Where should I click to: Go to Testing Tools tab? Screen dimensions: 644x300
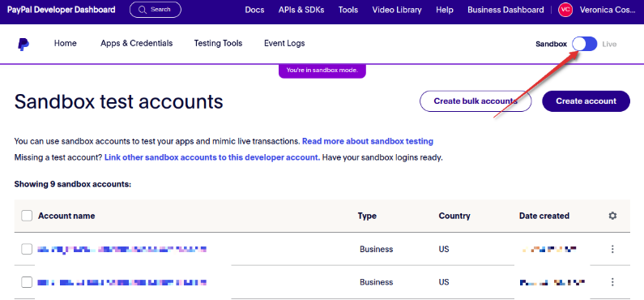point(218,43)
